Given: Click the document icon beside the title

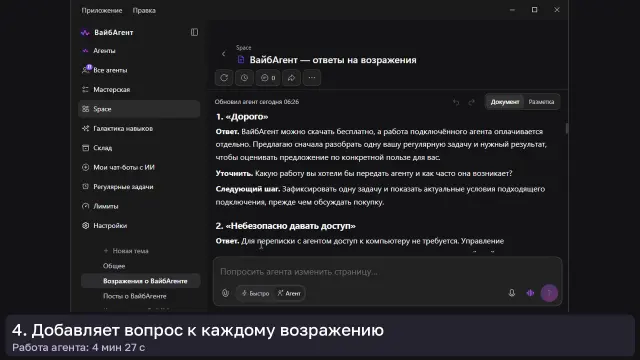Looking at the screenshot, I should coord(241,60).
